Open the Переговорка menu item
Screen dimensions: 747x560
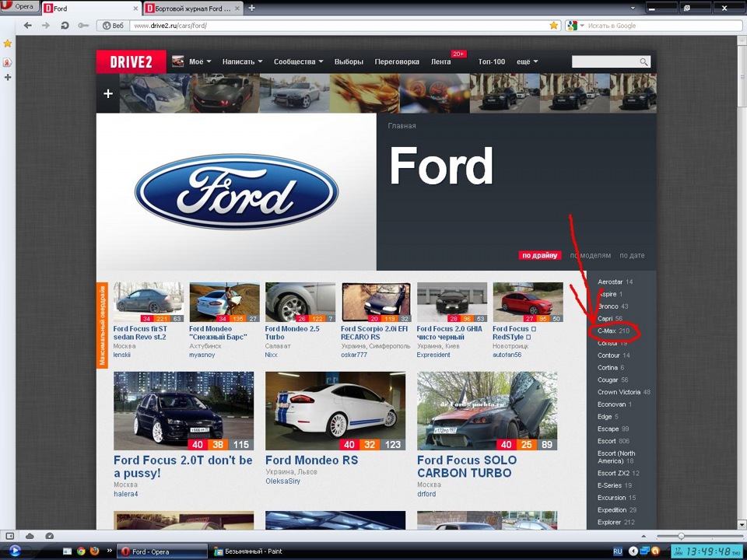pyautogui.click(x=397, y=62)
